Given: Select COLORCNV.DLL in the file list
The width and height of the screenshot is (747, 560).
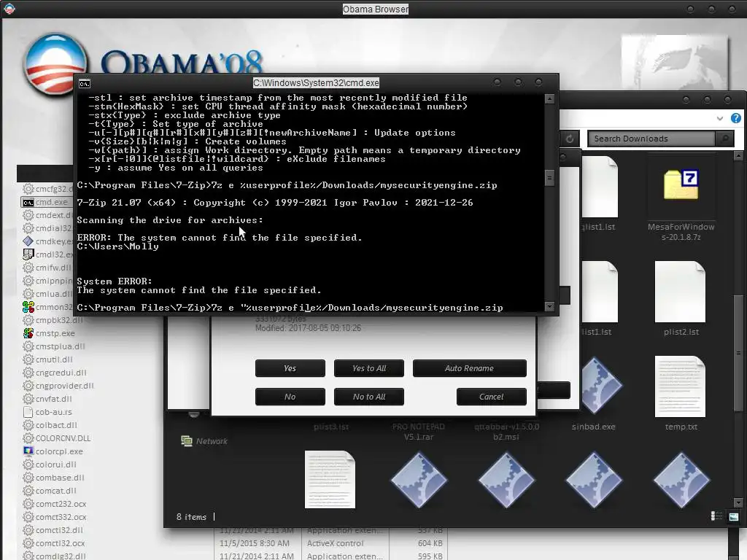Looking at the screenshot, I should point(57,438).
